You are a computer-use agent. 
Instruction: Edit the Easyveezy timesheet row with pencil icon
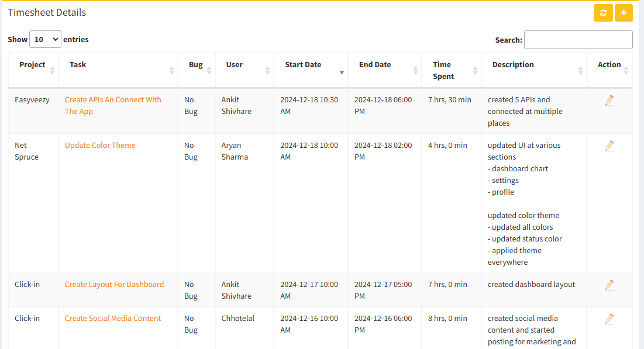click(x=609, y=101)
